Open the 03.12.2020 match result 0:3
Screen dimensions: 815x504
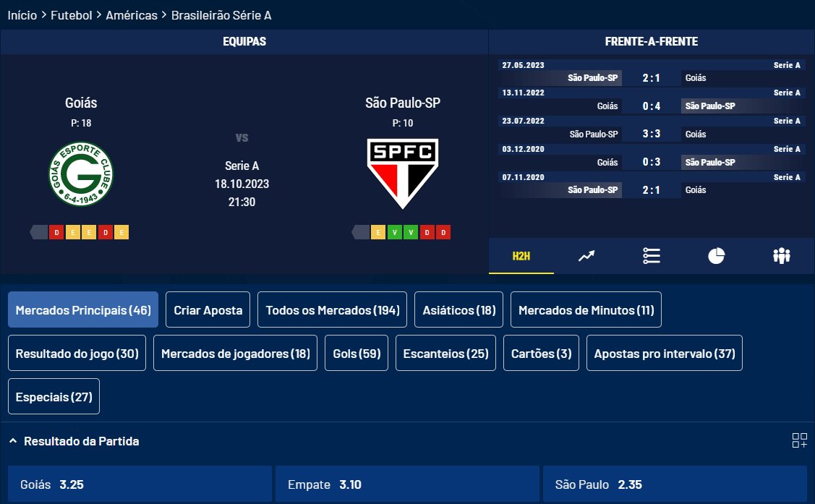[x=652, y=162]
